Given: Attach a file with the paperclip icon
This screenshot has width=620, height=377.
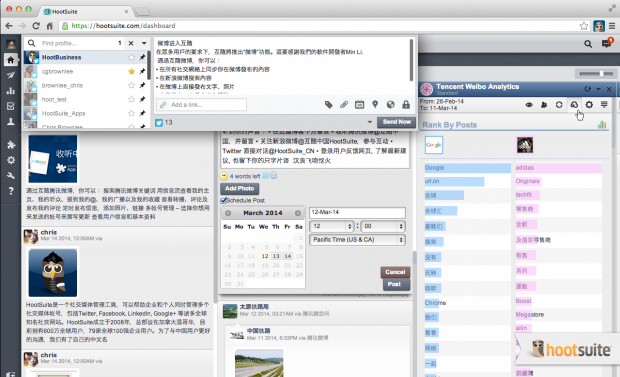Looking at the screenshot, I should click(x=344, y=105).
